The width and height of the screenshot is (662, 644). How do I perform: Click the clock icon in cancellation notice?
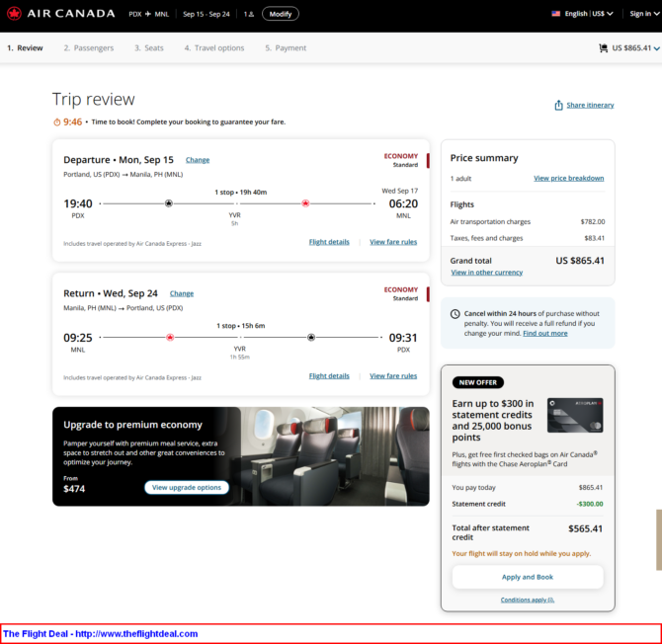(x=455, y=314)
